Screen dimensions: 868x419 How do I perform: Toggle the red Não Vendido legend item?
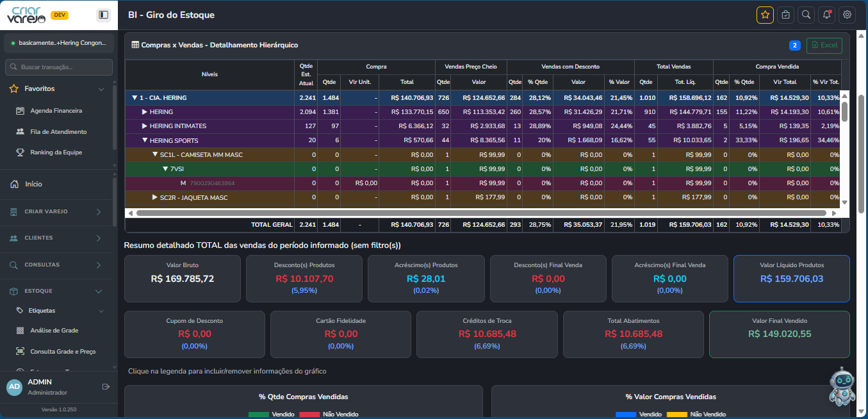point(329,415)
